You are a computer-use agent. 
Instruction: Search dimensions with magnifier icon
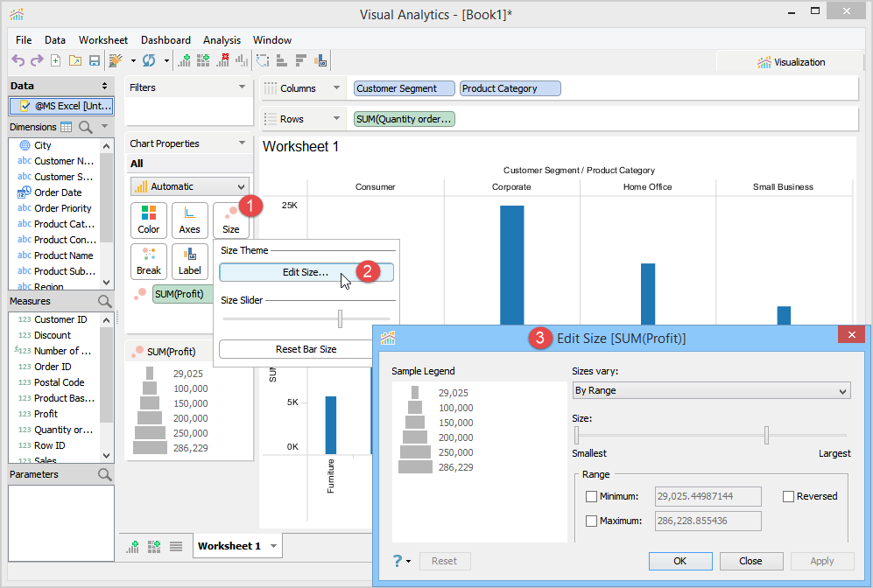(x=86, y=127)
